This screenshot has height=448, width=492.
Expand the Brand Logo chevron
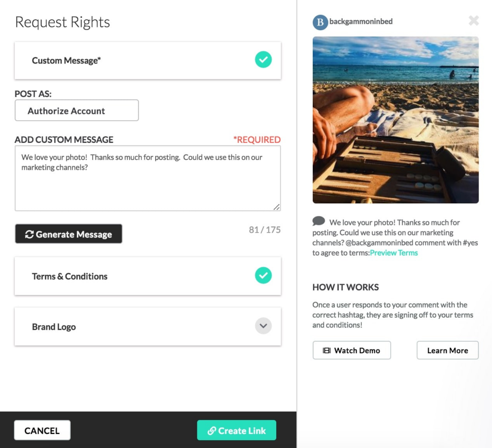click(263, 326)
